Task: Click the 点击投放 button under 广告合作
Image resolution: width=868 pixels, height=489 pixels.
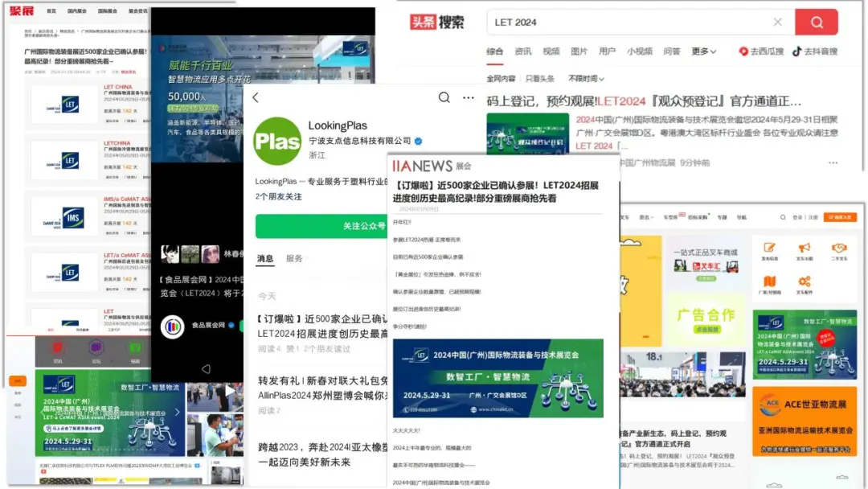Action: (x=706, y=330)
